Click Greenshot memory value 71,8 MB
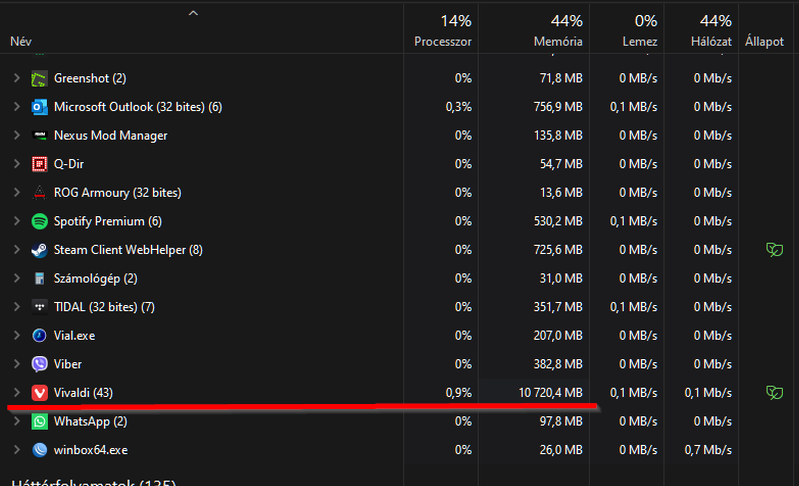The height and width of the screenshot is (486, 799). click(x=561, y=78)
